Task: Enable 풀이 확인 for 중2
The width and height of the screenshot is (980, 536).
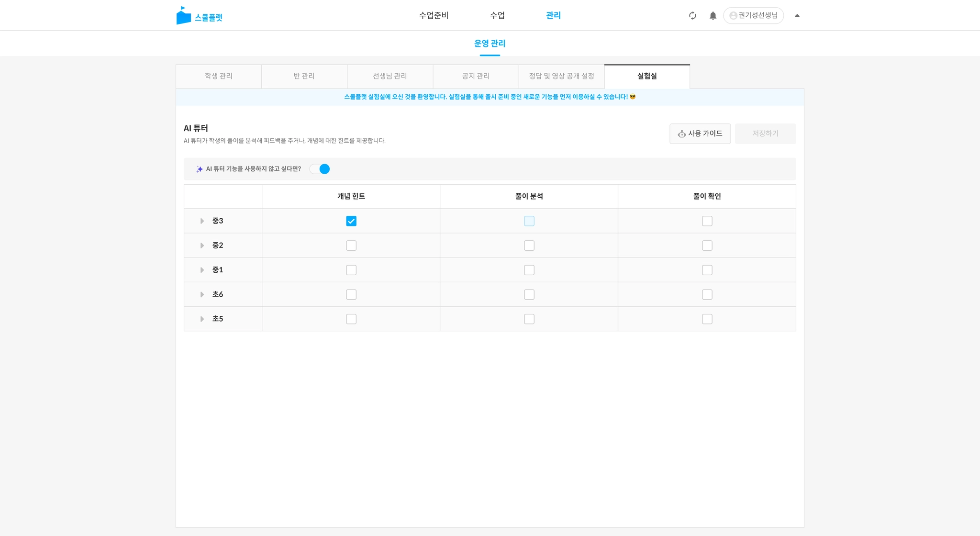Action: [707, 246]
